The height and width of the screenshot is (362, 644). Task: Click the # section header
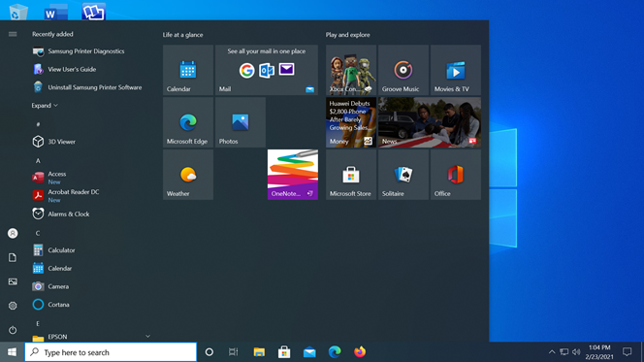(38, 124)
